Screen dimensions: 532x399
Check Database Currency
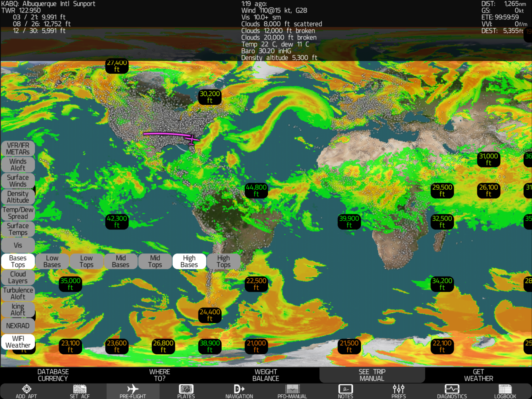(x=53, y=375)
